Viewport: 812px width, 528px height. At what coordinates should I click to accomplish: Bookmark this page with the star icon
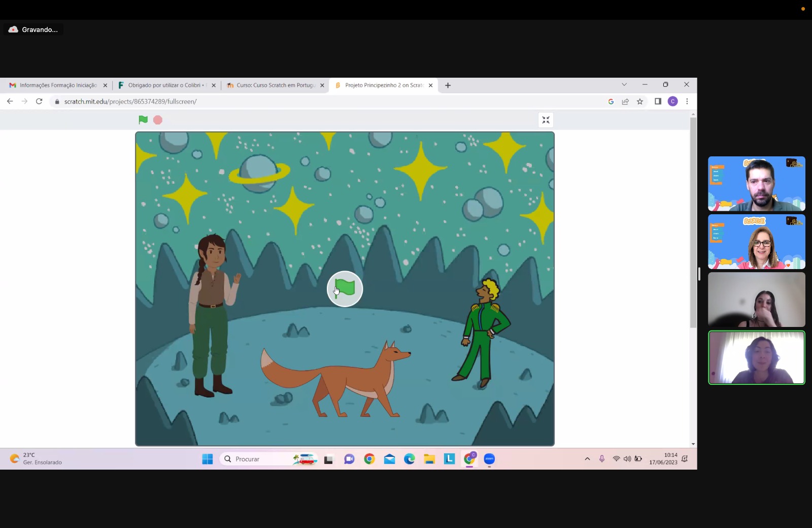[640, 102]
